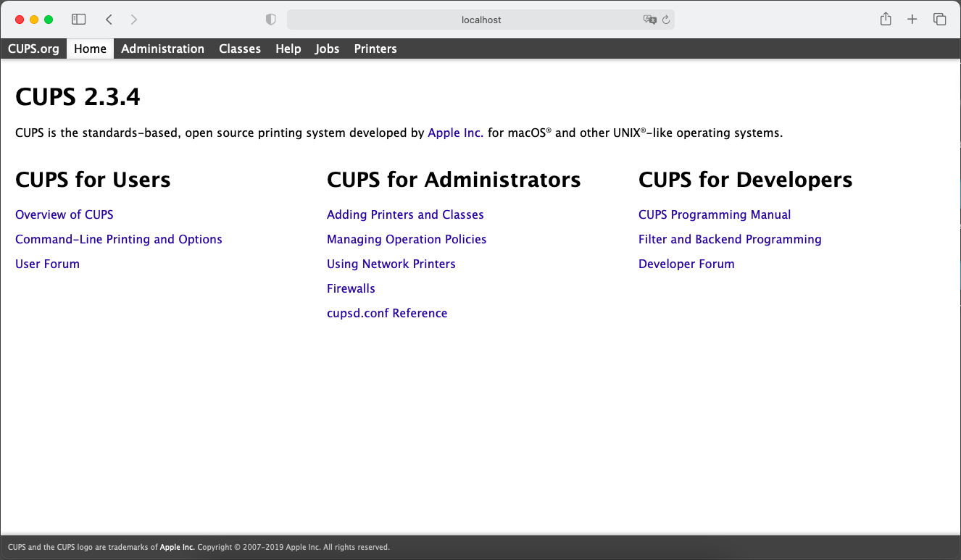This screenshot has width=961, height=560.
Task: Open Adding Printers and Classes link
Action: click(405, 214)
